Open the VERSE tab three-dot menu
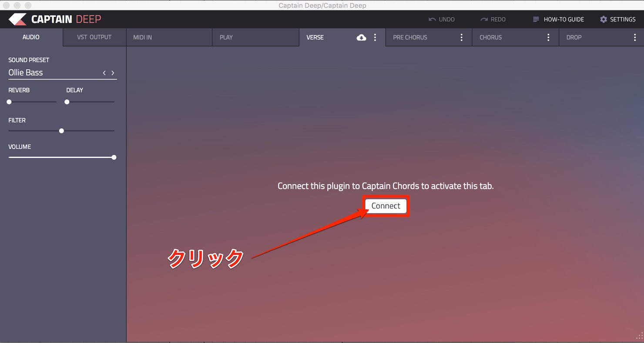This screenshot has height=343, width=644. tap(375, 37)
